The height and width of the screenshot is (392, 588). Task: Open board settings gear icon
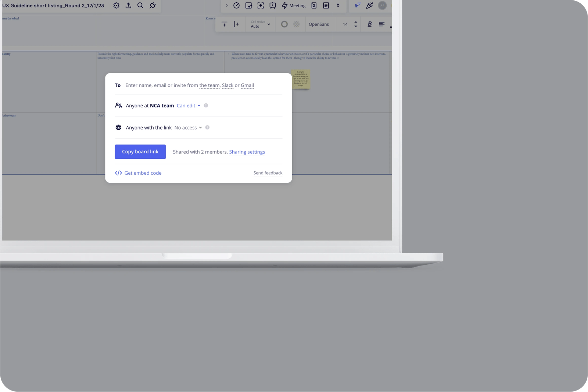point(116,6)
